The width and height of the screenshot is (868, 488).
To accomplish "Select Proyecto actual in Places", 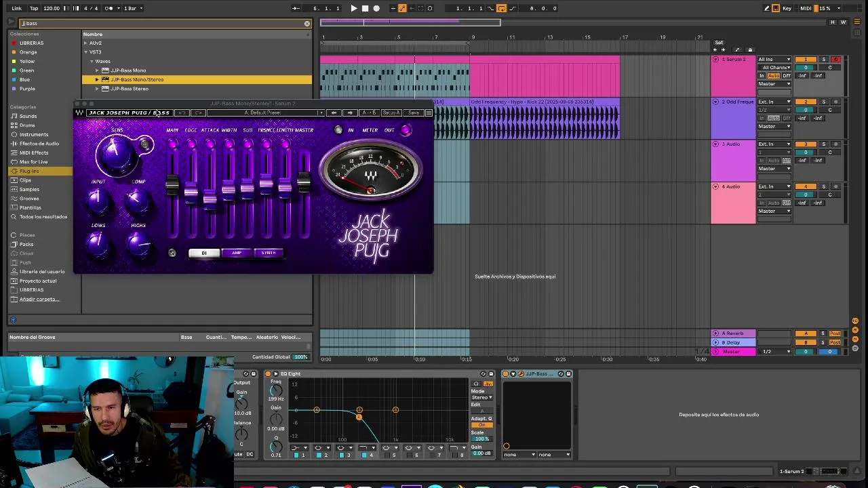I will (38, 281).
